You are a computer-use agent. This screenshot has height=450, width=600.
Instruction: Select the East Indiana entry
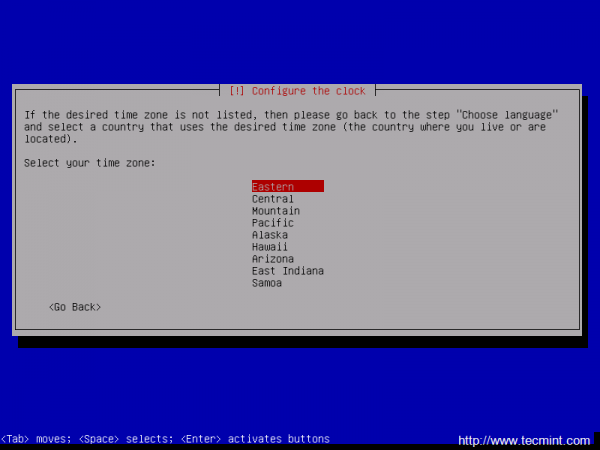288,271
